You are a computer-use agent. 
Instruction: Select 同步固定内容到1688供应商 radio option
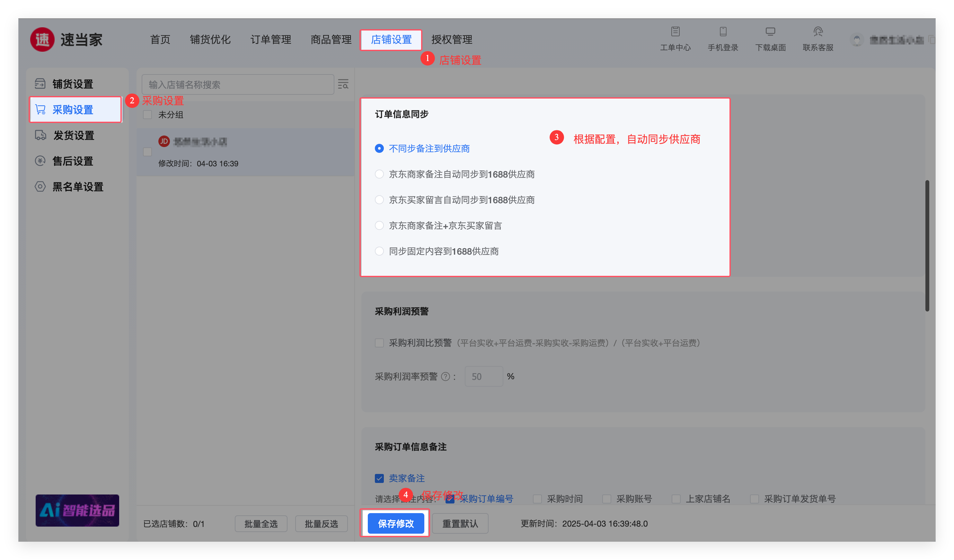[379, 251]
